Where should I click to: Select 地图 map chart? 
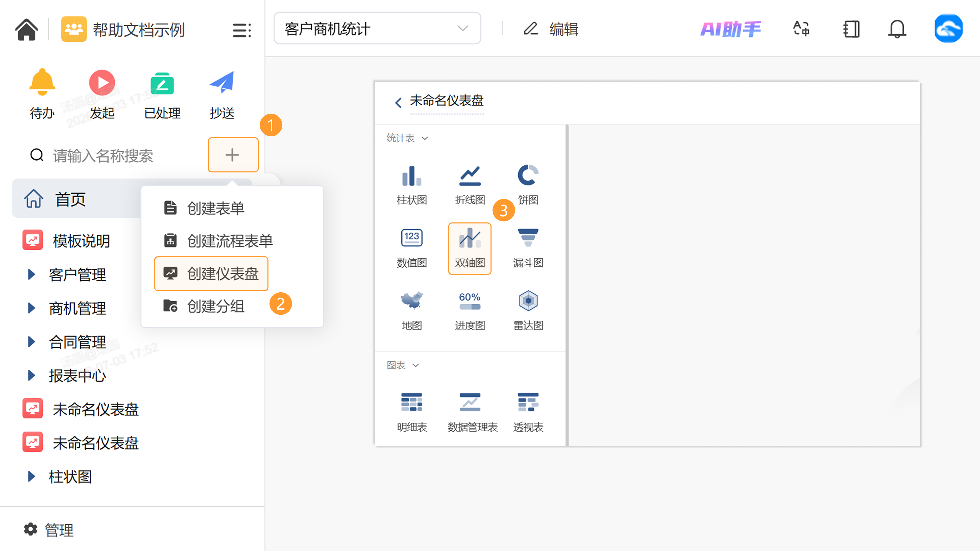point(412,311)
